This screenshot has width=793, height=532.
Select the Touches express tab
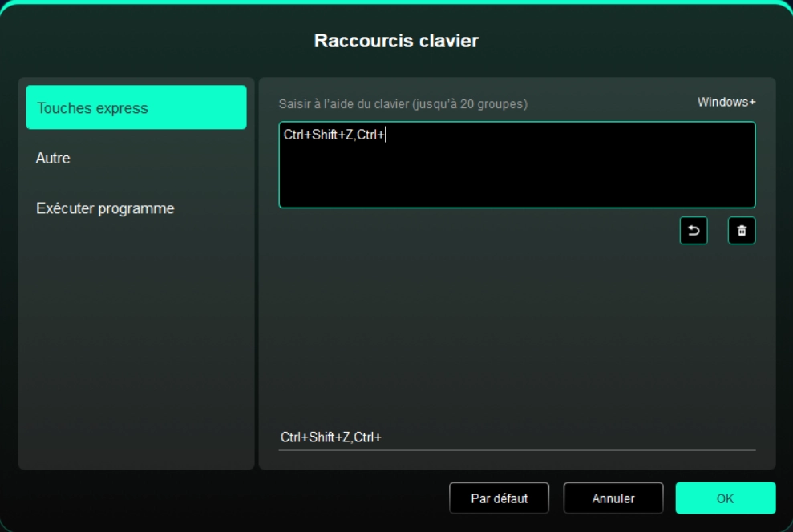(136, 107)
